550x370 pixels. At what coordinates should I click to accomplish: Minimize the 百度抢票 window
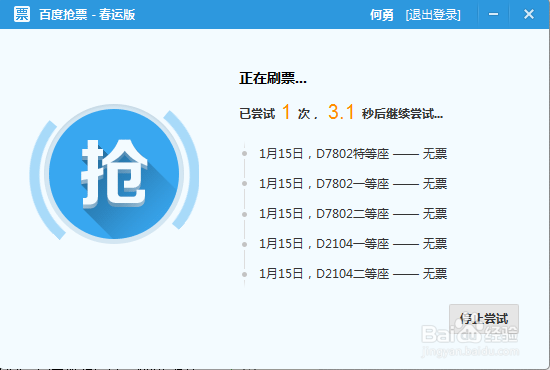coord(494,14)
